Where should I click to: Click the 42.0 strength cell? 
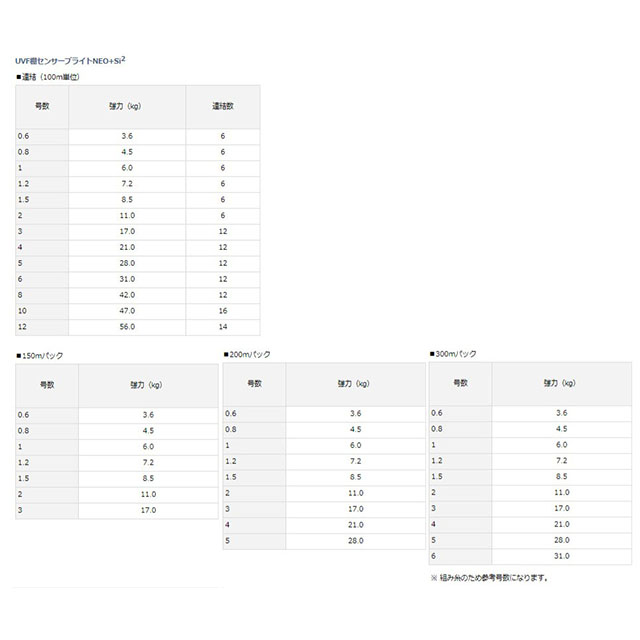127,295
